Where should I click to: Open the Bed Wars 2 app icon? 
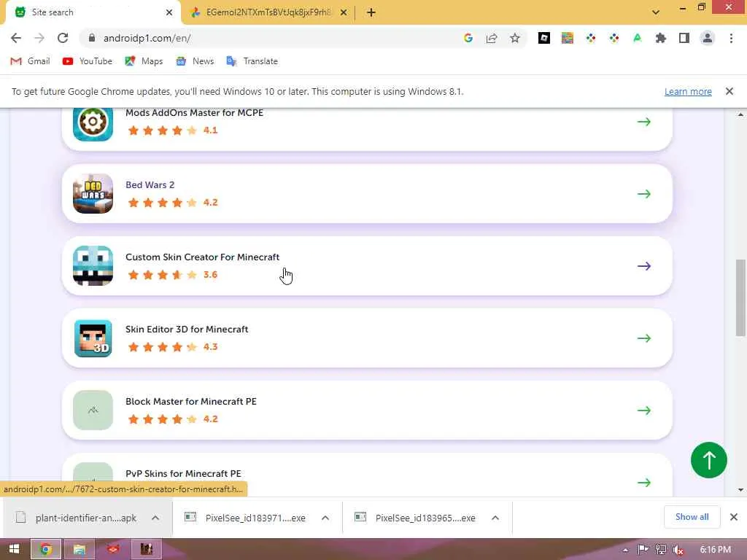[x=93, y=194]
